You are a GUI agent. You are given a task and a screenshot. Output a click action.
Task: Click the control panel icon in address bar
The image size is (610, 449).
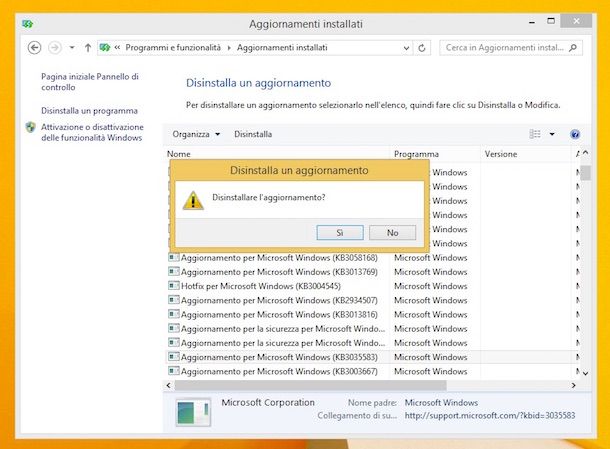(105, 47)
